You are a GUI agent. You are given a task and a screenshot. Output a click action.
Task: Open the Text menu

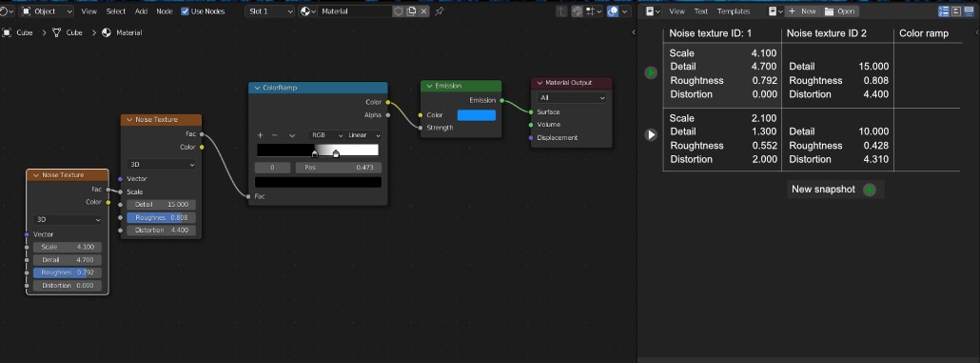[701, 11]
